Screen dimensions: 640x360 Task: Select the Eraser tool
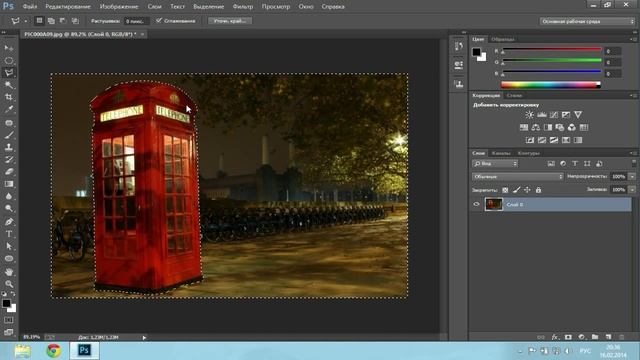pos(9,171)
